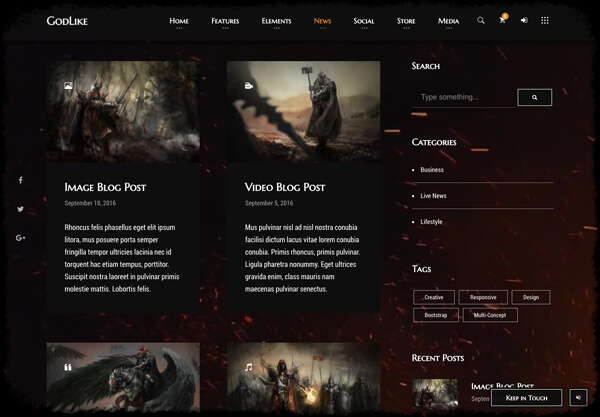The height and width of the screenshot is (417, 600).
Task: Open the Google Plus social link
Action: 20,238
